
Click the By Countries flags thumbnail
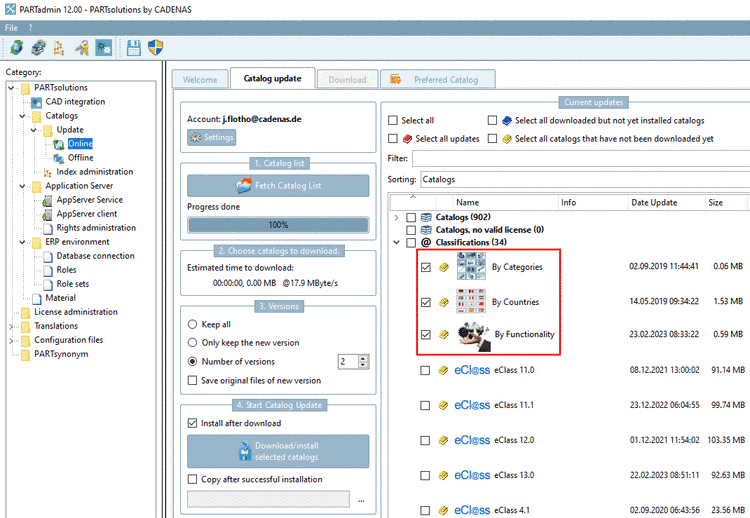(x=471, y=301)
